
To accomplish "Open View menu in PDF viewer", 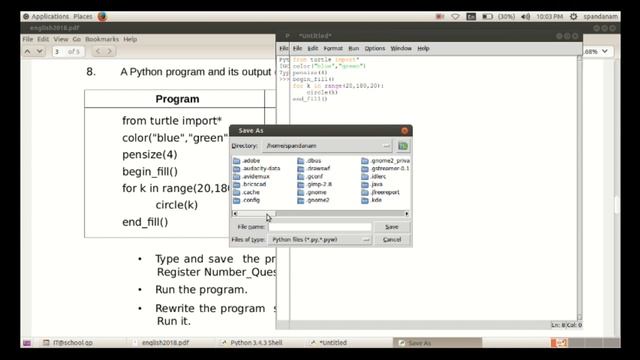I will (61, 39).
